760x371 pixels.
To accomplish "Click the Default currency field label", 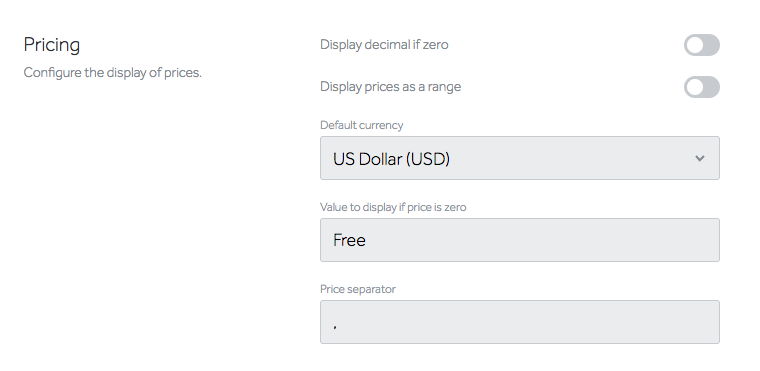I will (362, 125).
